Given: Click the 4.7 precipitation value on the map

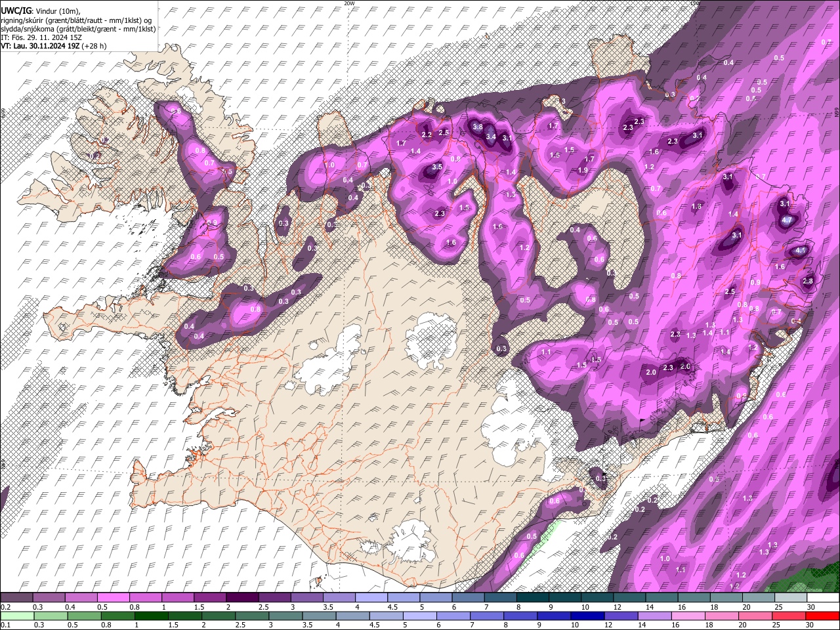Looking at the screenshot, I should [787, 220].
